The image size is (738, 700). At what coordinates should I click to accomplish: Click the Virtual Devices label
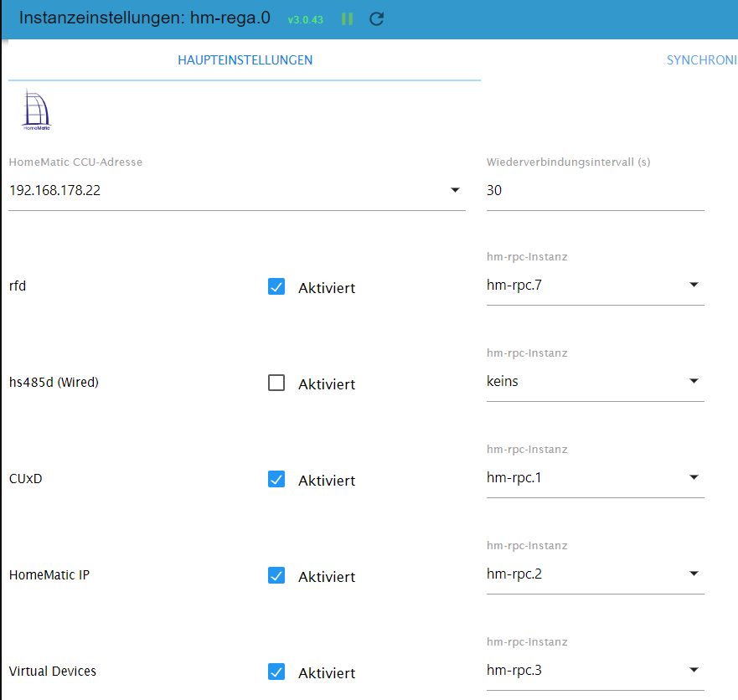52,672
